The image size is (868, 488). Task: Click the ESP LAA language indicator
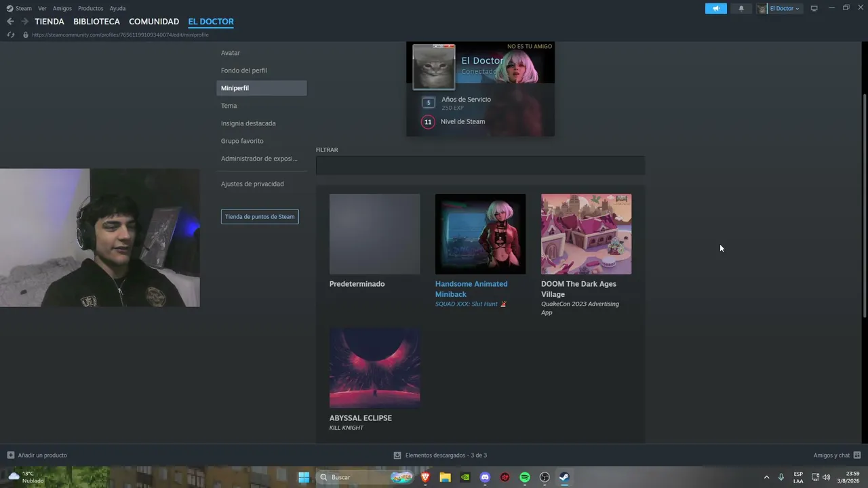click(x=798, y=477)
